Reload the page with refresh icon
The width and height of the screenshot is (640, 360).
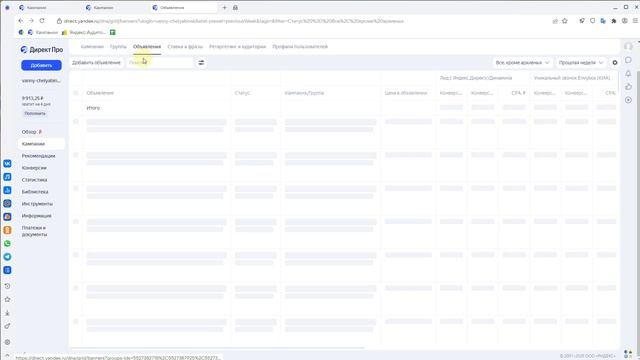pos(42,21)
